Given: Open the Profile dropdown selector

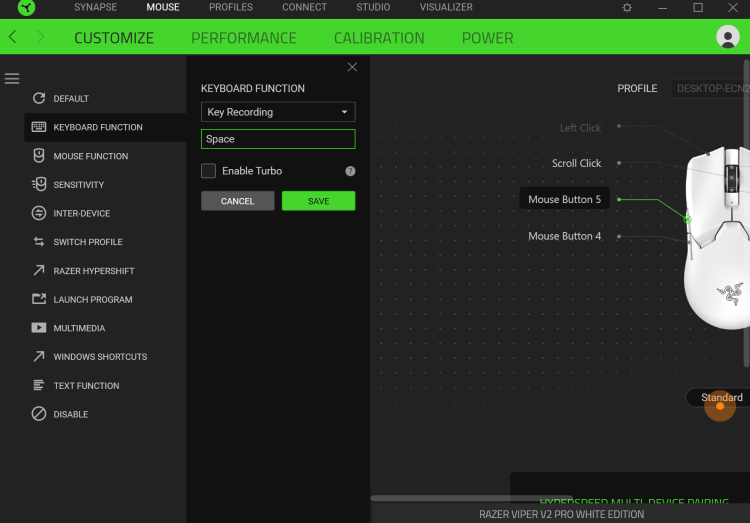Looking at the screenshot, I should (x=710, y=88).
